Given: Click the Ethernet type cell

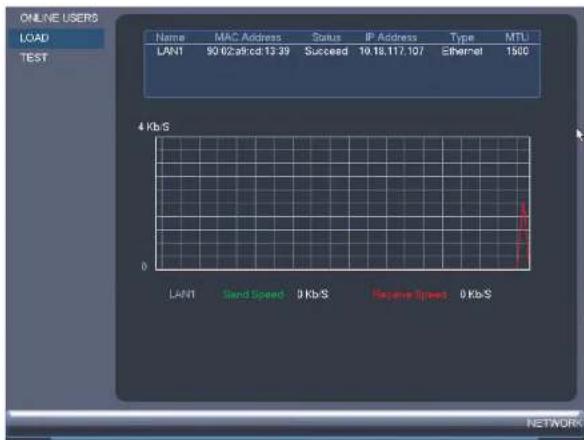Looking at the screenshot, I should [462, 51].
